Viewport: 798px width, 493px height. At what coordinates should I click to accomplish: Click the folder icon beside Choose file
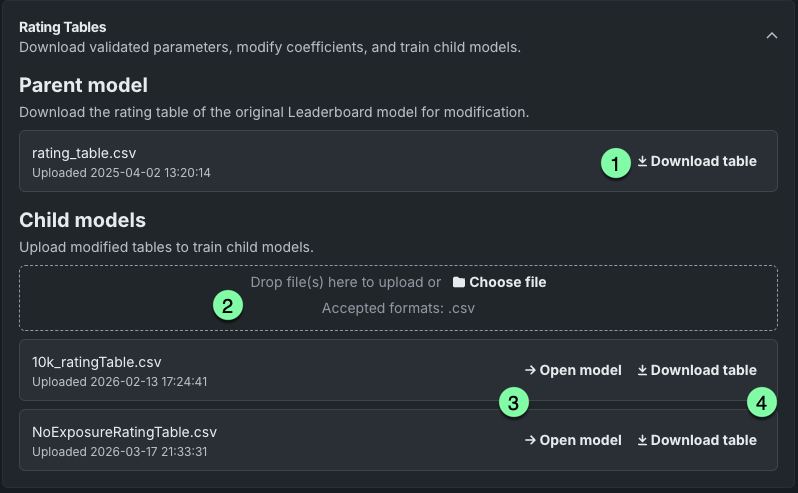[459, 282]
